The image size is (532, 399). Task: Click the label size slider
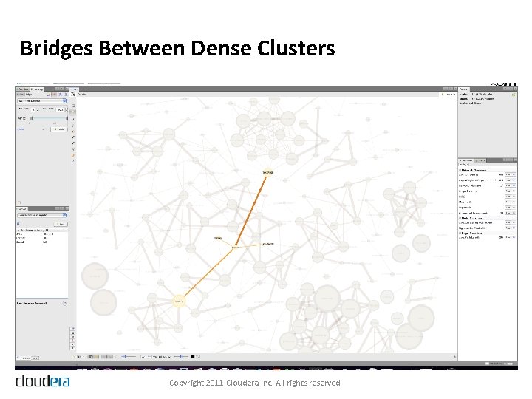182,357
